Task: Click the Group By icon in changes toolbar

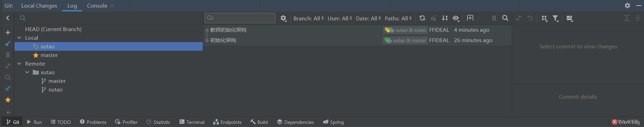Action: [544, 18]
